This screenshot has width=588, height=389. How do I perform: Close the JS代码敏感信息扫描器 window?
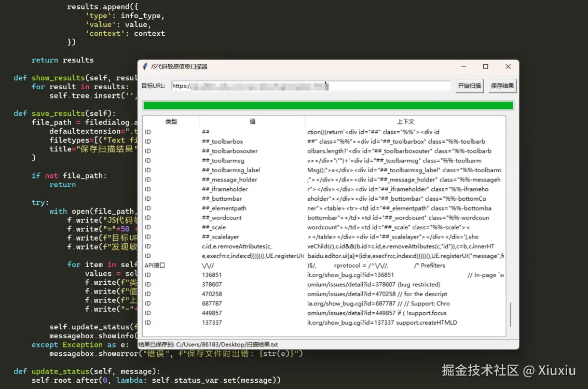click(x=508, y=66)
